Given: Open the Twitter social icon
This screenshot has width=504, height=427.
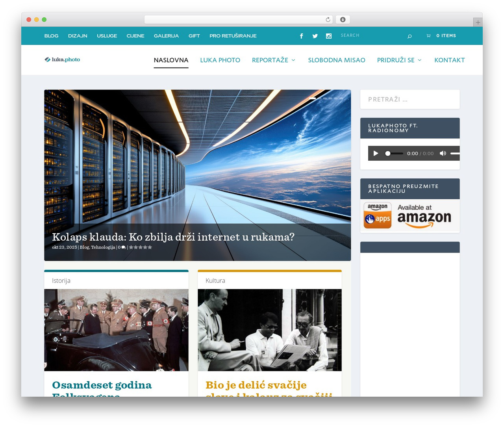Looking at the screenshot, I should coord(315,36).
